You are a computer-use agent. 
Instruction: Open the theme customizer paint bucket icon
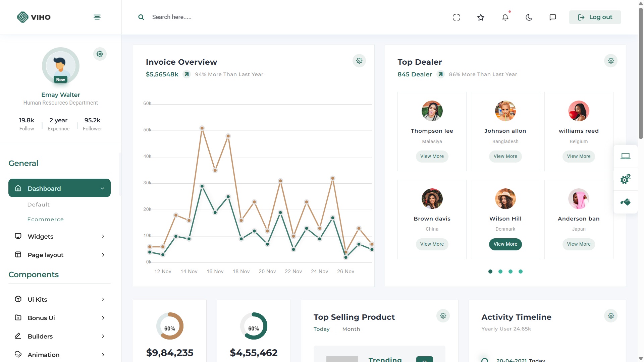(625, 202)
